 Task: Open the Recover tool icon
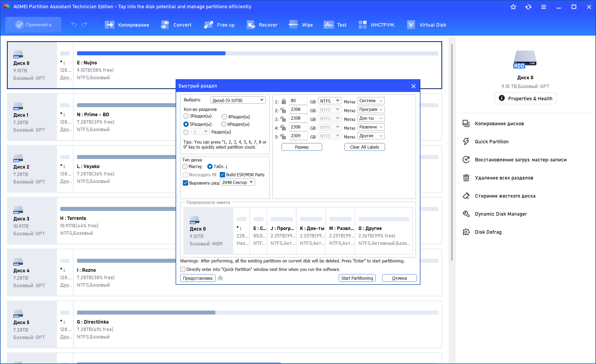(251, 25)
